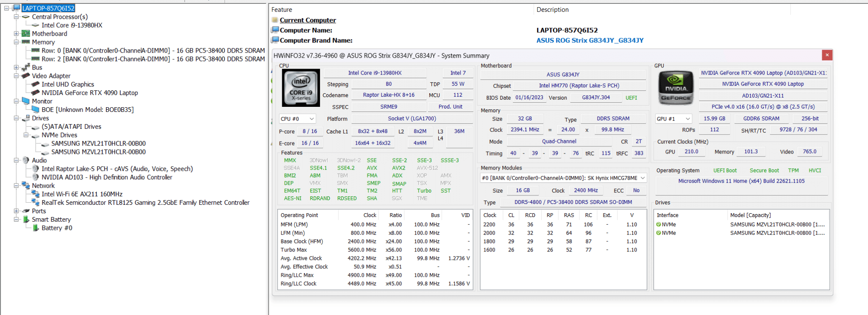Click the Drives category icon in tree

26,118
